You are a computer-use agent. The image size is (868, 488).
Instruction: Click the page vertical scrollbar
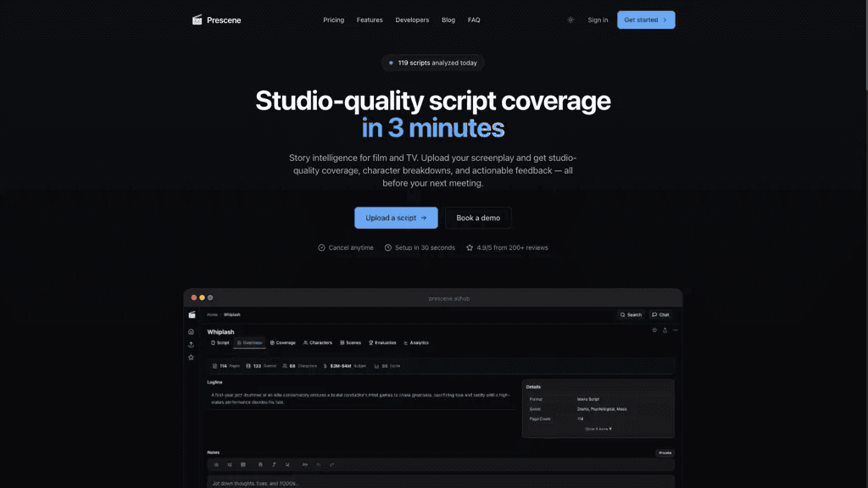[x=865, y=44]
